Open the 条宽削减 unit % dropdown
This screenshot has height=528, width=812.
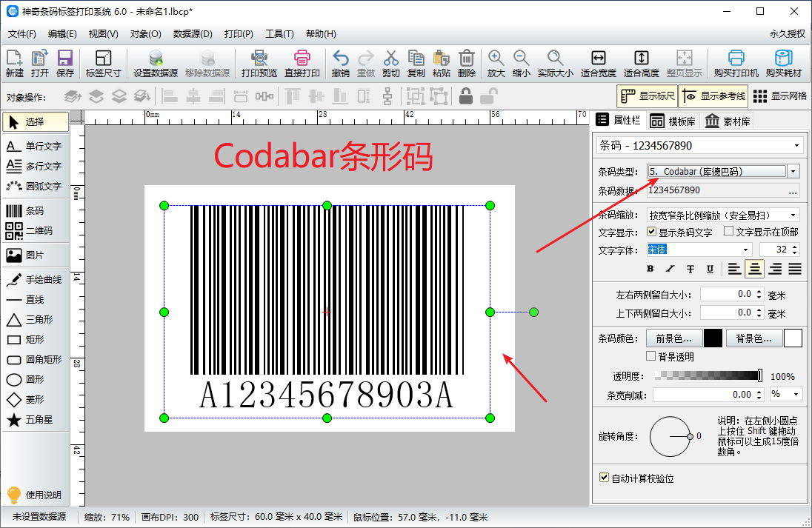(x=796, y=395)
